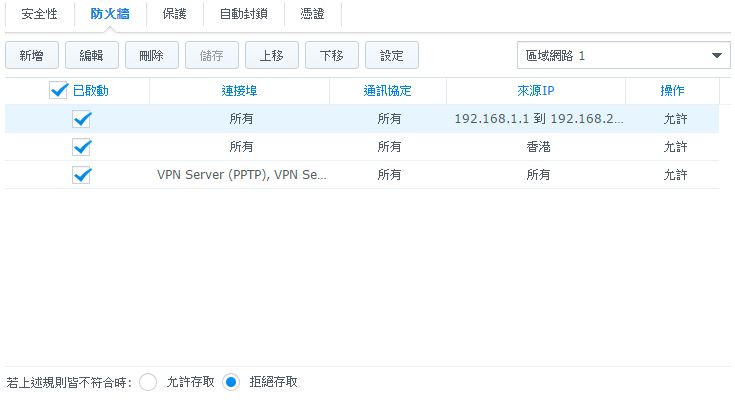The height and width of the screenshot is (404, 735).
Task: Click the 刪除 button
Action: point(152,56)
